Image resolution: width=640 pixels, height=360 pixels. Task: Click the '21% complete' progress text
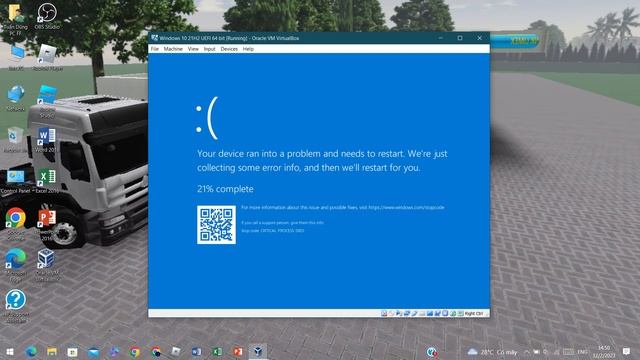[x=225, y=189]
